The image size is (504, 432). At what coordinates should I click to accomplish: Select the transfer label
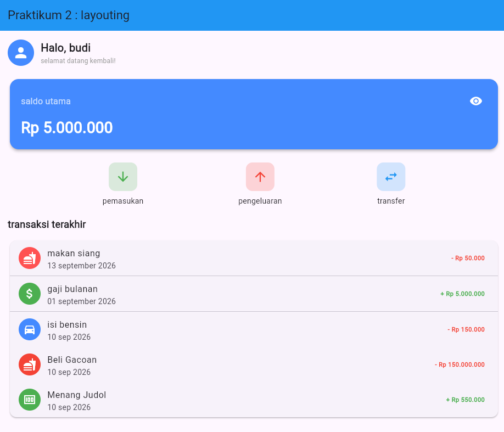(391, 201)
